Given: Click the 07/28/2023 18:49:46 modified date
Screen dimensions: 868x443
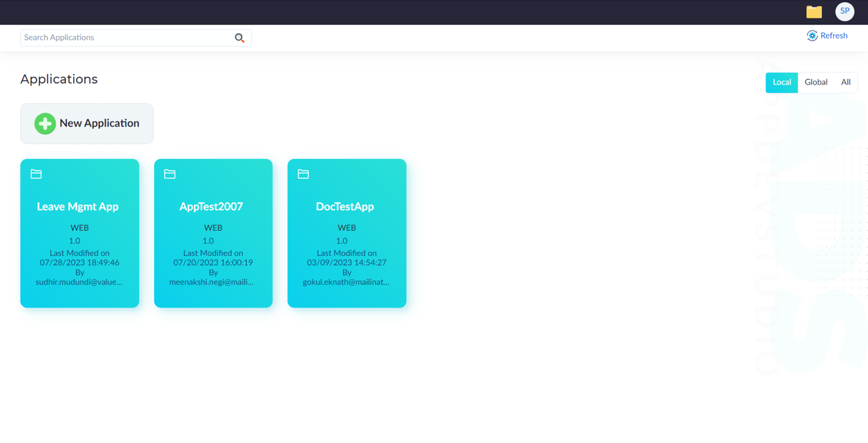Looking at the screenshot, I should (79, 262).
